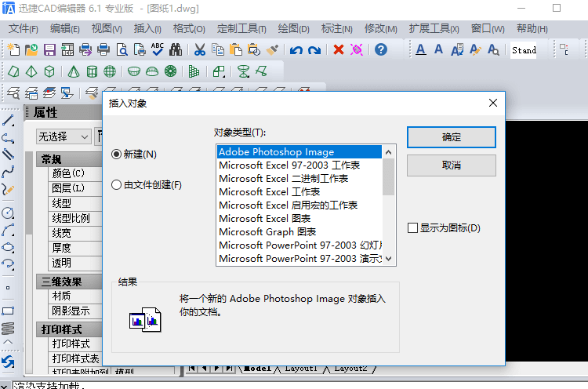Select Microsoft Excel 97-2003 工作表
The width and height of the screenshot is (588, 389).
[299, 165]
